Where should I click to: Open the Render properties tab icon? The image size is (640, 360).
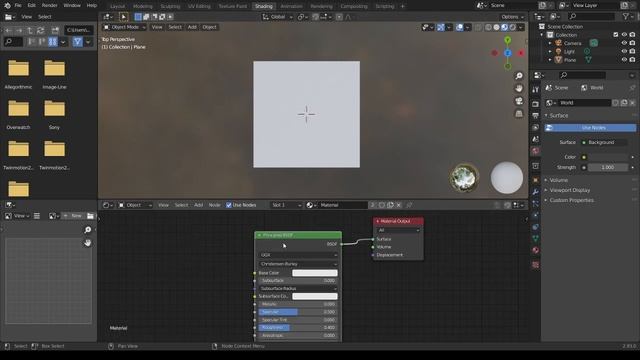[x=536, y=104]
